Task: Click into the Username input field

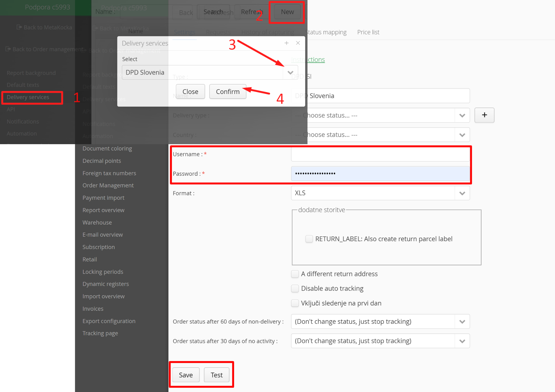Action: (380, 154)
